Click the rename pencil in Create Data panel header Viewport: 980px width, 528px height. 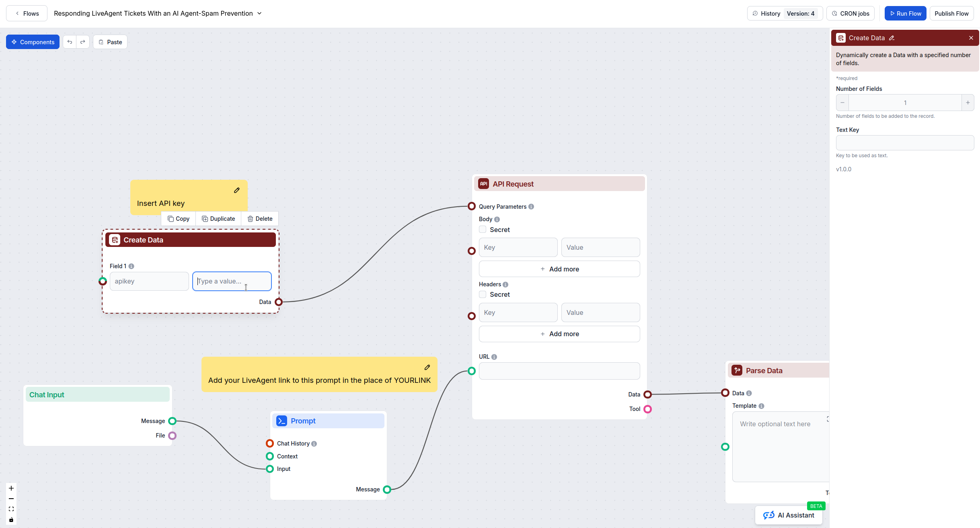pyautogui.click(x=891, y=37)
